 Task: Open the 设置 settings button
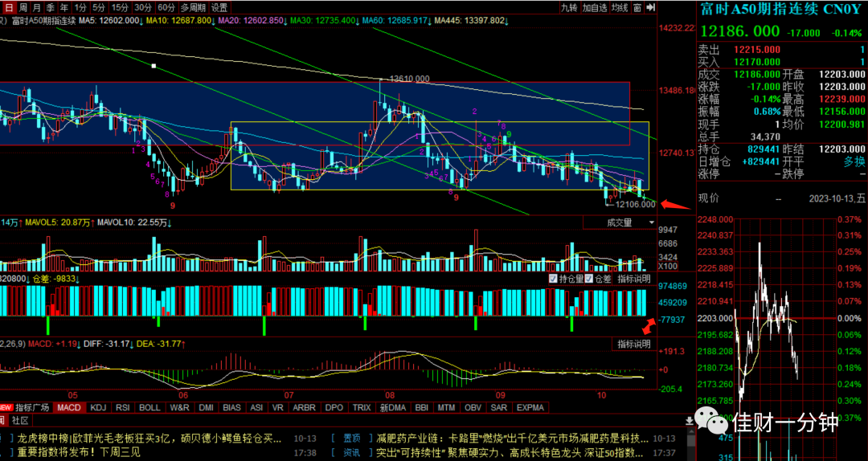(x=219, y=8)
